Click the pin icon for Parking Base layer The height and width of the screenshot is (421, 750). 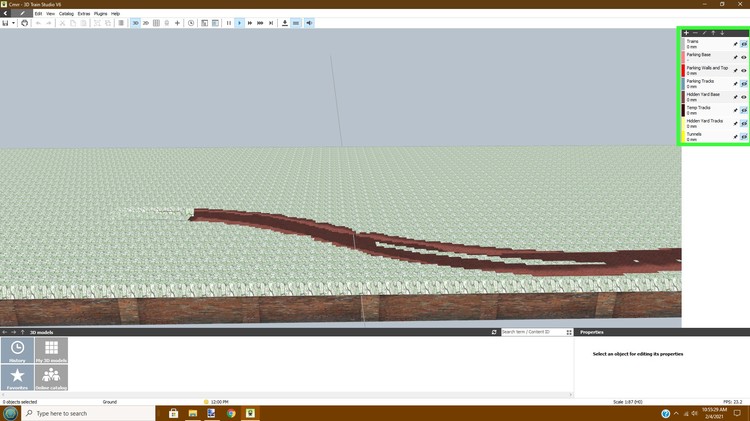coord(736,57)
